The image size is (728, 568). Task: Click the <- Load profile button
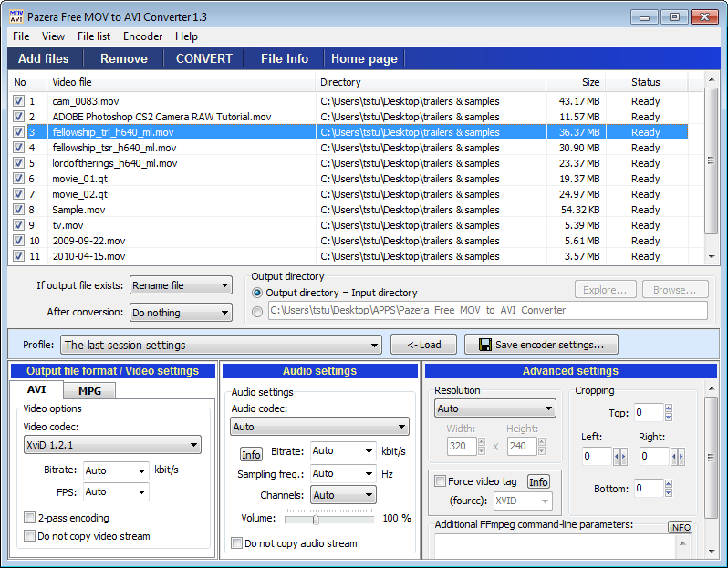pos(424,345)
